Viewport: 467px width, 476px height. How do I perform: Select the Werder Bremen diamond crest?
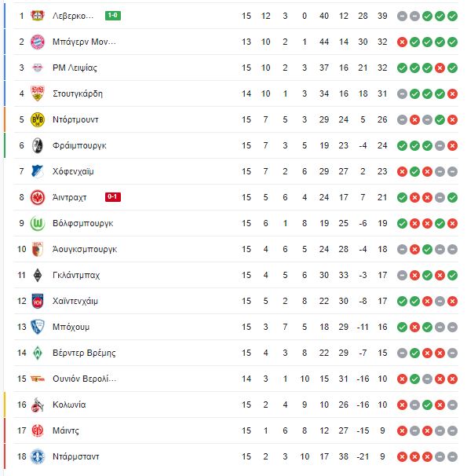tap(38, 353)
